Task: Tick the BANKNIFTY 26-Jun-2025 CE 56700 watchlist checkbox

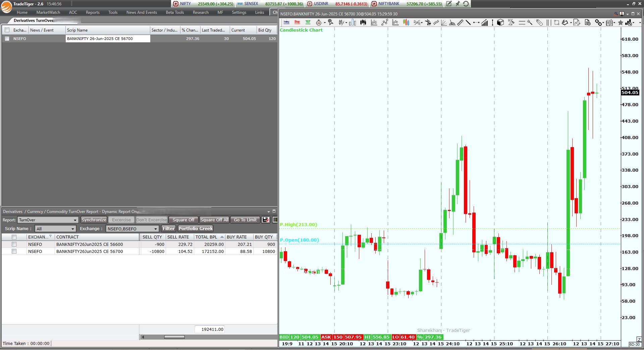Action: tap(7, 39)
